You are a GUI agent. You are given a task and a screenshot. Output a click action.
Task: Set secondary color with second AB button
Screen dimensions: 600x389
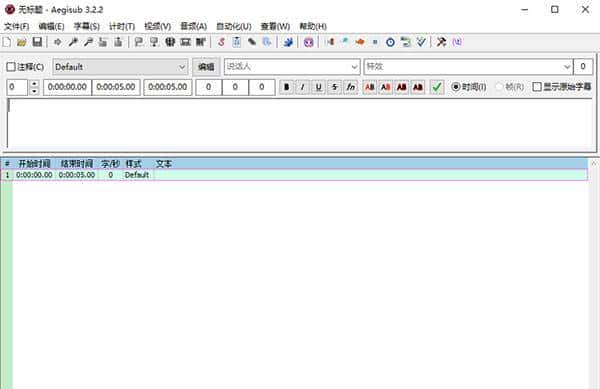386,87
